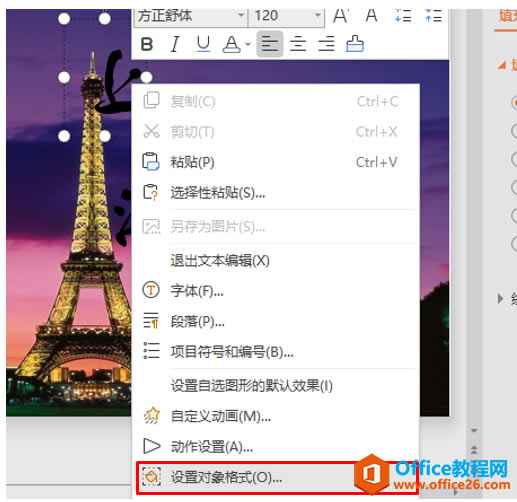Decrease font size

point(371,16)
